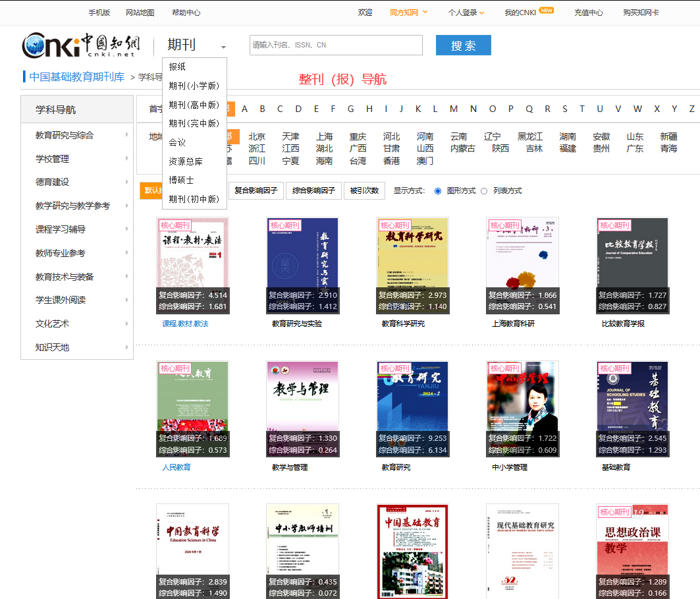Sort by 被引次数 tab
Screen dimensions: 700x599
tap(364, 190)
